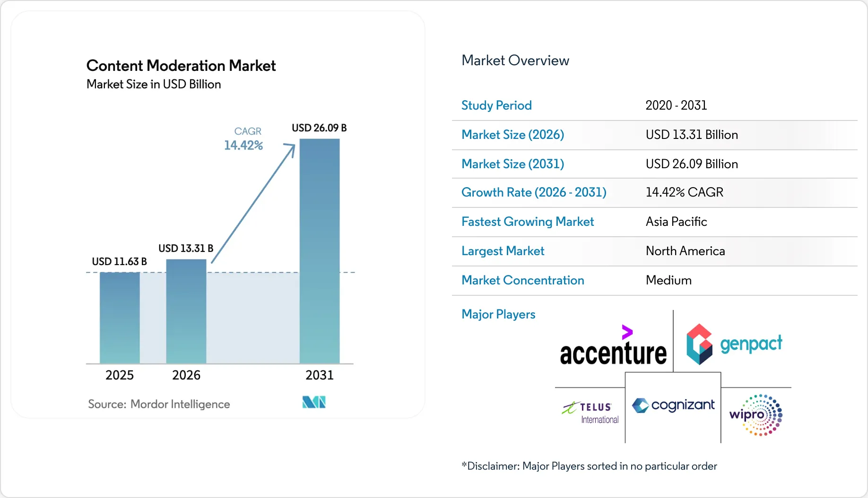
Task: Select the 2025 bar in chart
Action: [x=120, y=318]
